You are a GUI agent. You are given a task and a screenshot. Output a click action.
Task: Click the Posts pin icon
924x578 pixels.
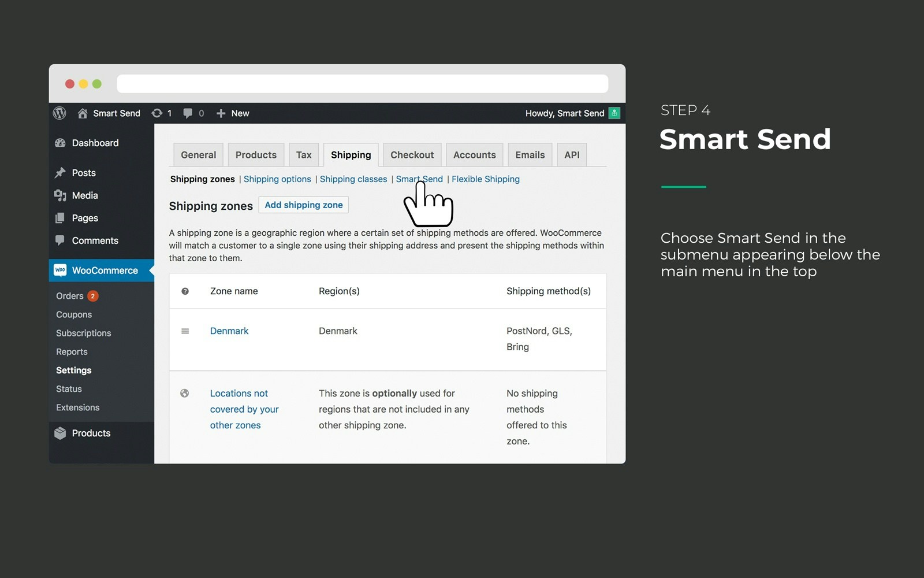point(60,172)
